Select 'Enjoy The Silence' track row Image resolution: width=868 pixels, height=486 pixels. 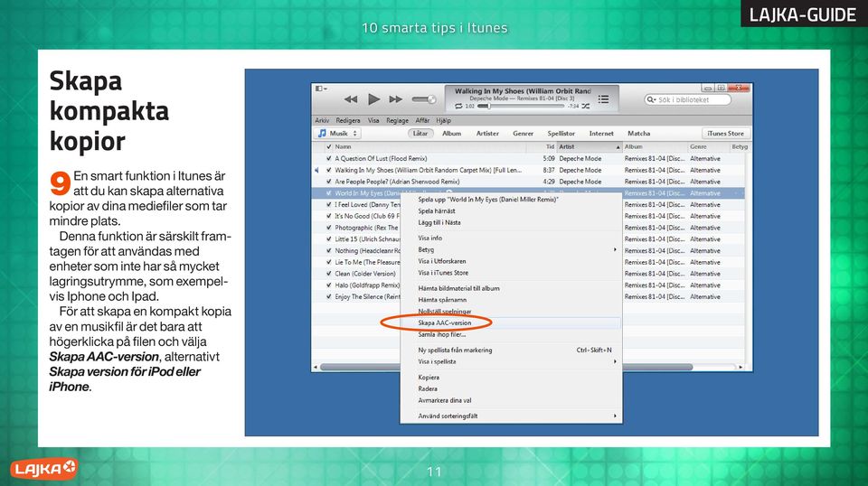point(528,297)
